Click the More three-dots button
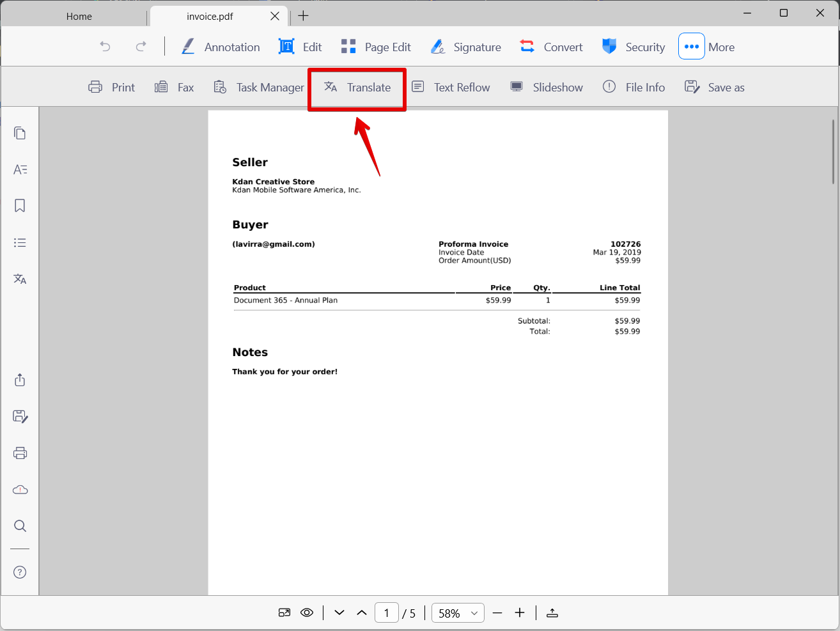Screen dimensions: 840x631 tap(692, 46)
